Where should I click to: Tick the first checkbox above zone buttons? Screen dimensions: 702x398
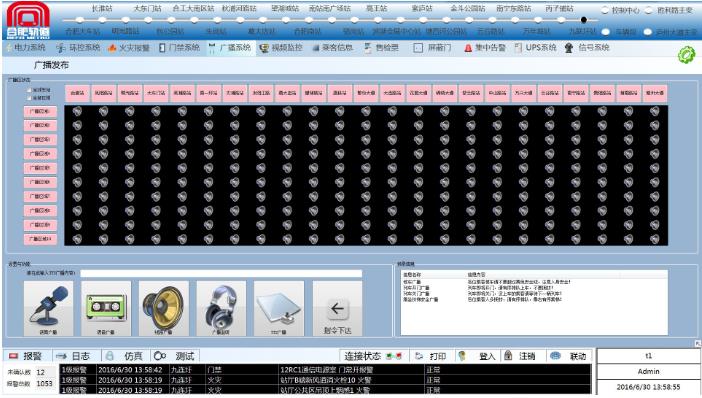pyautogui.click(x=30, y=90)
